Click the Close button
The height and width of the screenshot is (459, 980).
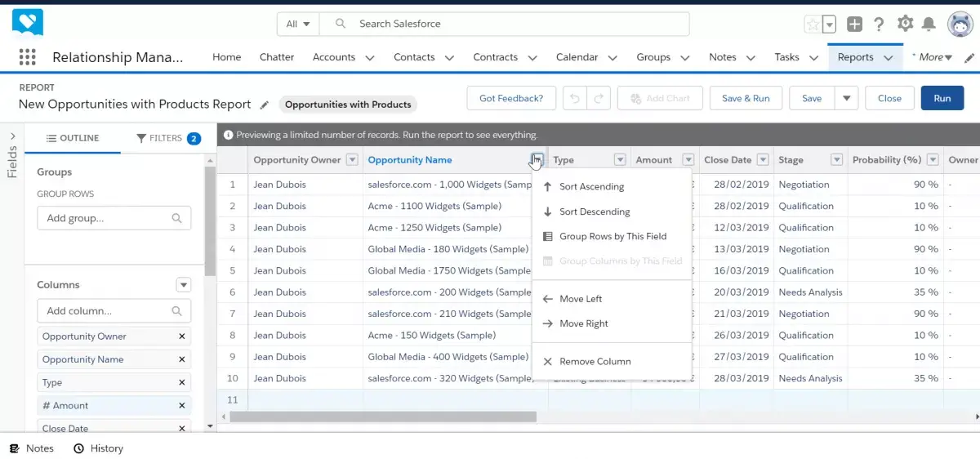tap(889, 98)
